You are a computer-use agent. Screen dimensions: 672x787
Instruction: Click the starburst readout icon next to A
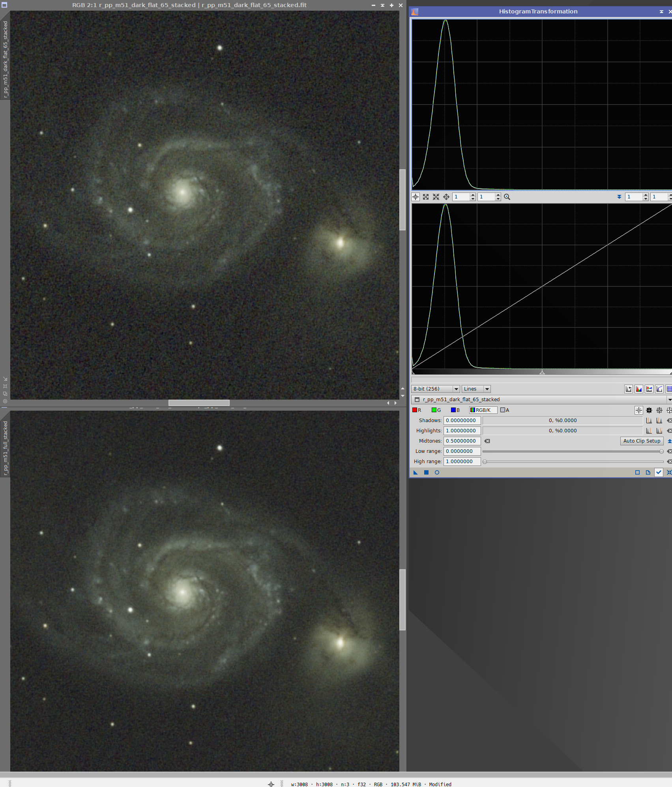pyautogui.click(x=639, y=410)
